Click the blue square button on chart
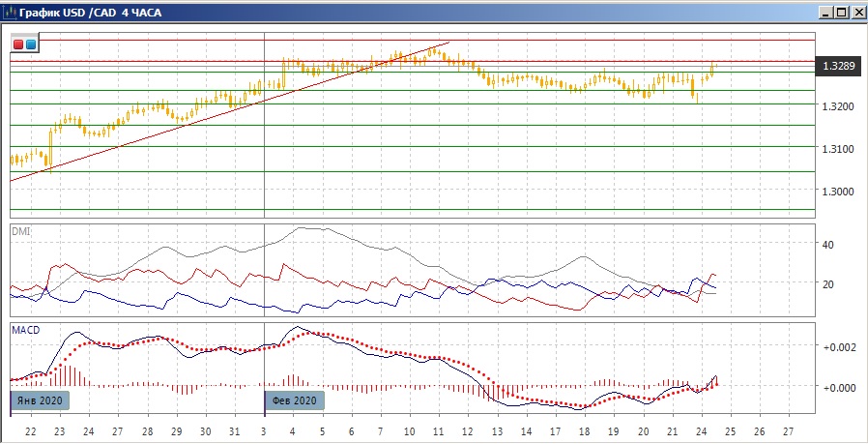868x444 pixels. [x=31, y=44]
